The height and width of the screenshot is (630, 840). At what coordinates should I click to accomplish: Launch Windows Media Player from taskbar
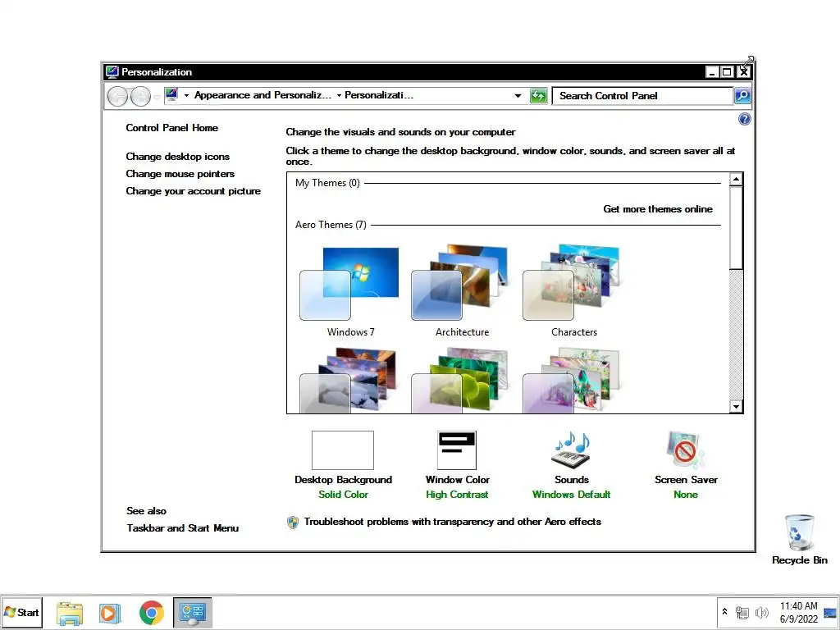(110, 613)
